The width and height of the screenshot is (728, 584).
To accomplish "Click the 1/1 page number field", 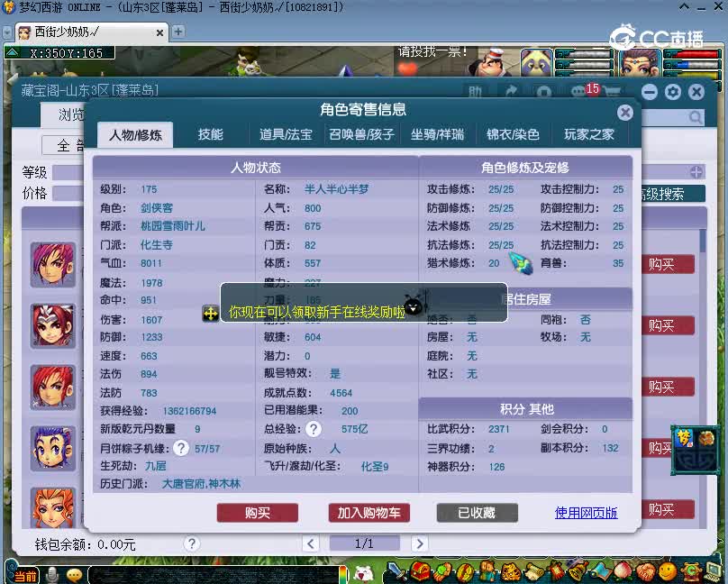I will pos(365,543).
